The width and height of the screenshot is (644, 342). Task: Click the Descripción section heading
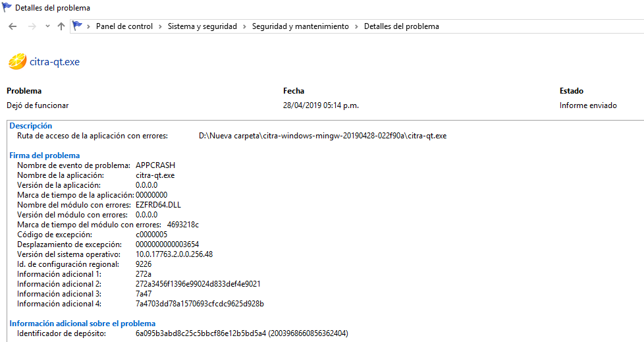31,126
